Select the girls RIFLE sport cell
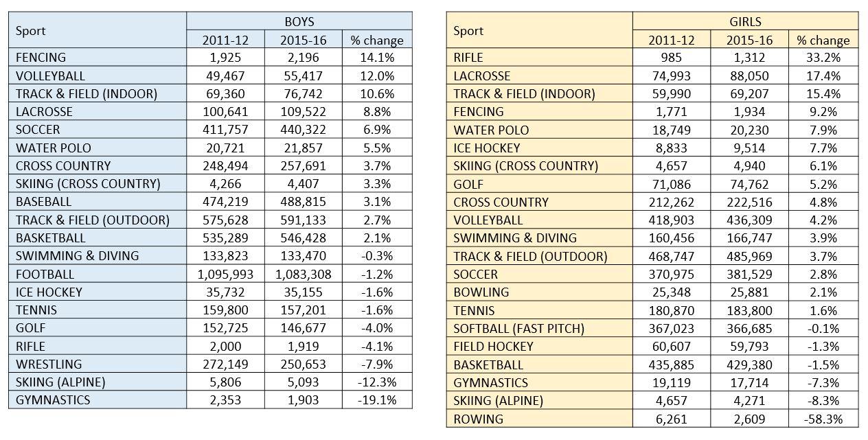Screen dimensions: 868x440 coord(468,58)
